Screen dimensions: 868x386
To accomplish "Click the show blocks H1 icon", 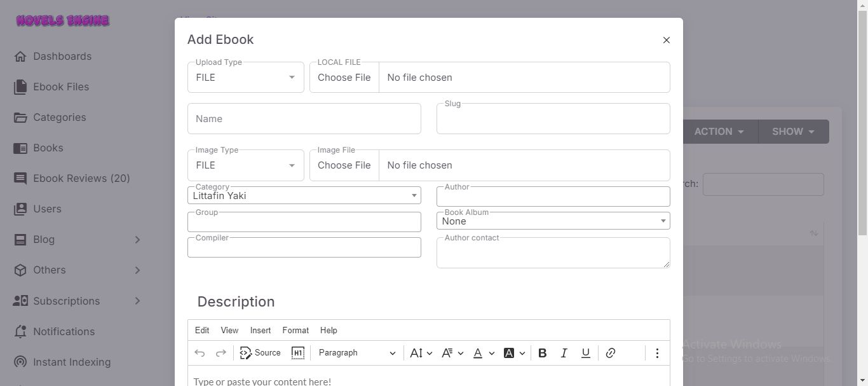I will [x=297, y=353].
